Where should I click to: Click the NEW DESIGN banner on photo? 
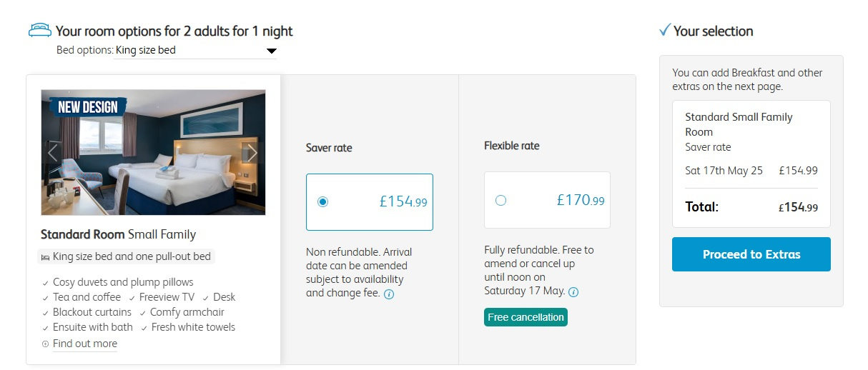[88, 107]
